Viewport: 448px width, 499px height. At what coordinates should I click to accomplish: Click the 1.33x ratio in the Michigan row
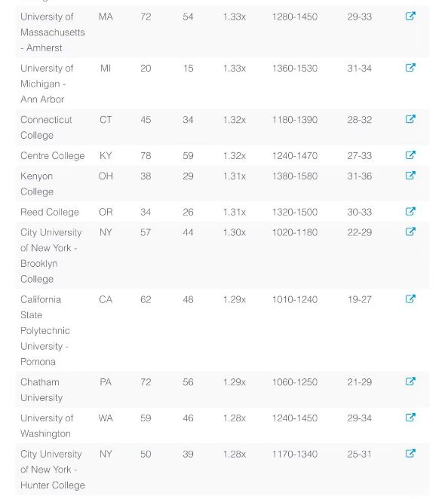(235, 69)
